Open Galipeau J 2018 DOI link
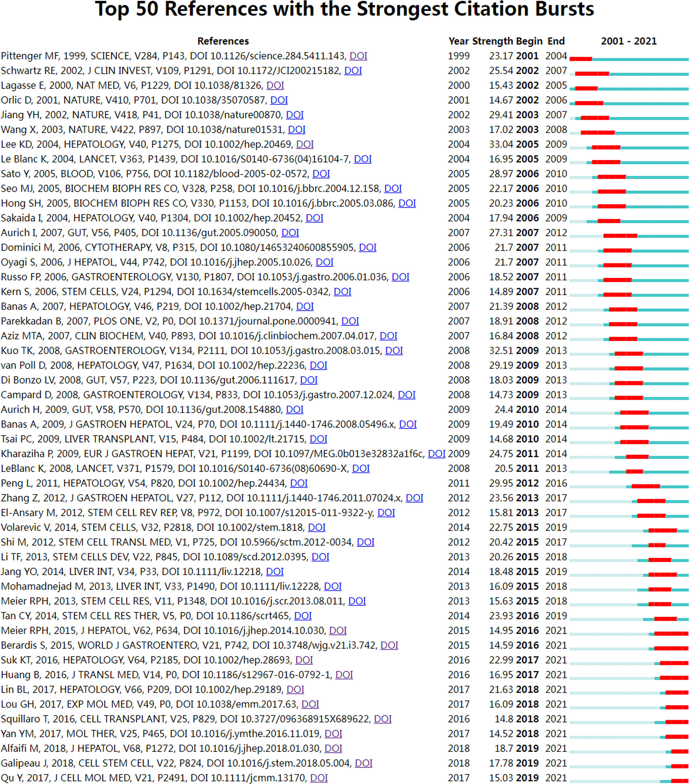Viewport: 689px width, 784px height. 363,763
